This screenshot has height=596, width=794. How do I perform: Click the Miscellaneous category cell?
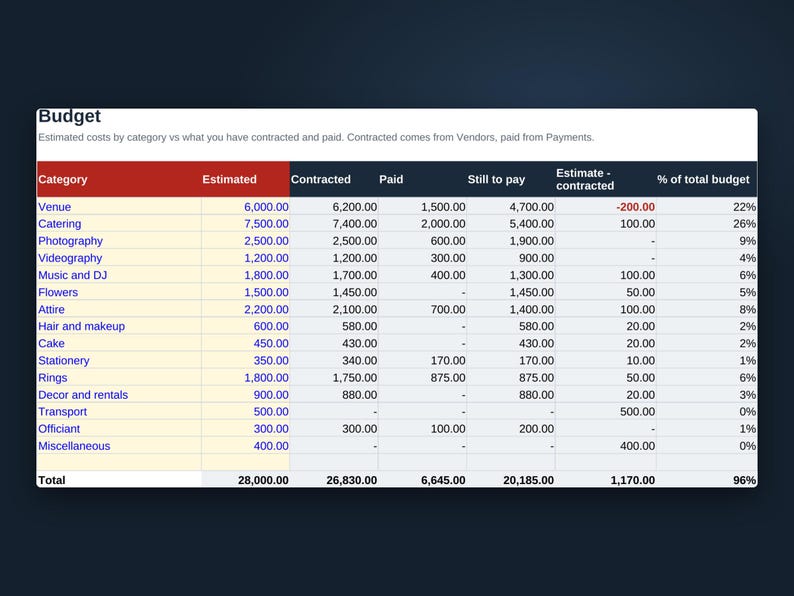pyautogui.click(x=119, y=446)
